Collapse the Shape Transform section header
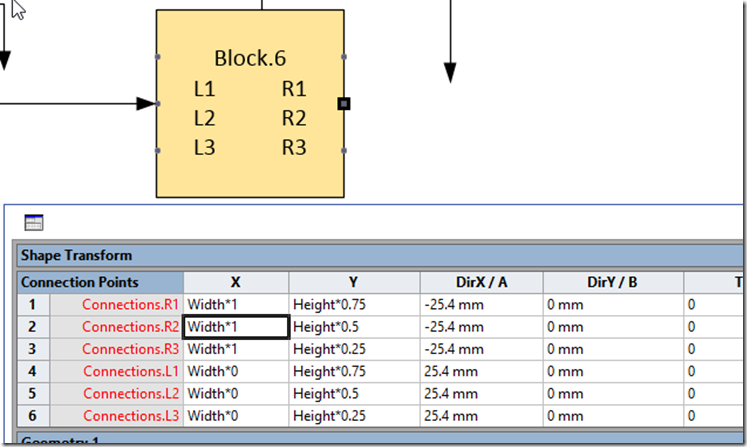 [76, 256]
